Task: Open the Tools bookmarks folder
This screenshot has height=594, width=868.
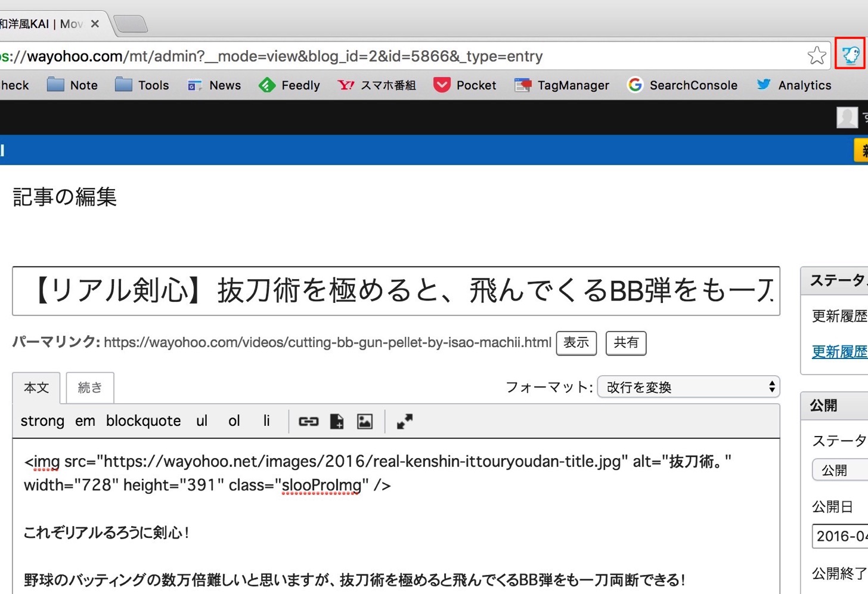Action: [x=142, y=85]
